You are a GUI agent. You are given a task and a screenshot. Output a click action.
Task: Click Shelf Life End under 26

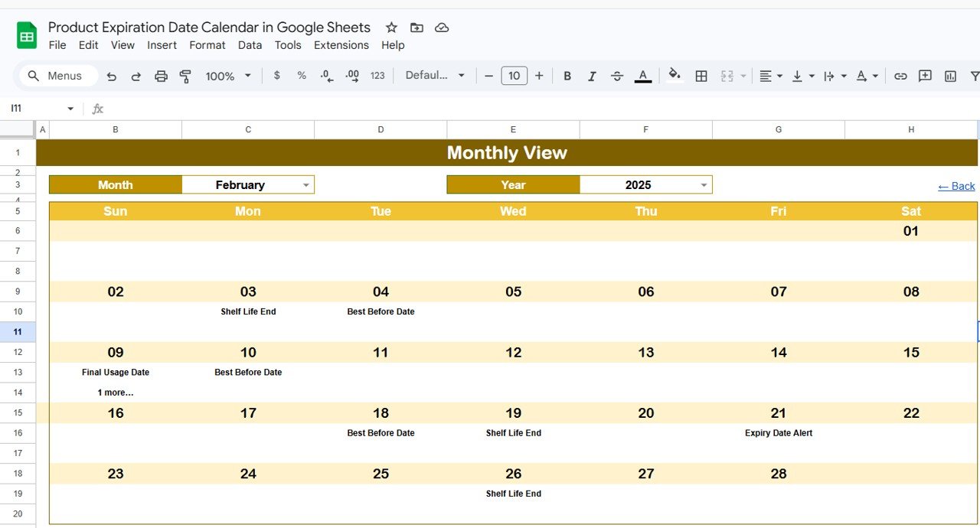pyautogui.click(x=514, y=494)
